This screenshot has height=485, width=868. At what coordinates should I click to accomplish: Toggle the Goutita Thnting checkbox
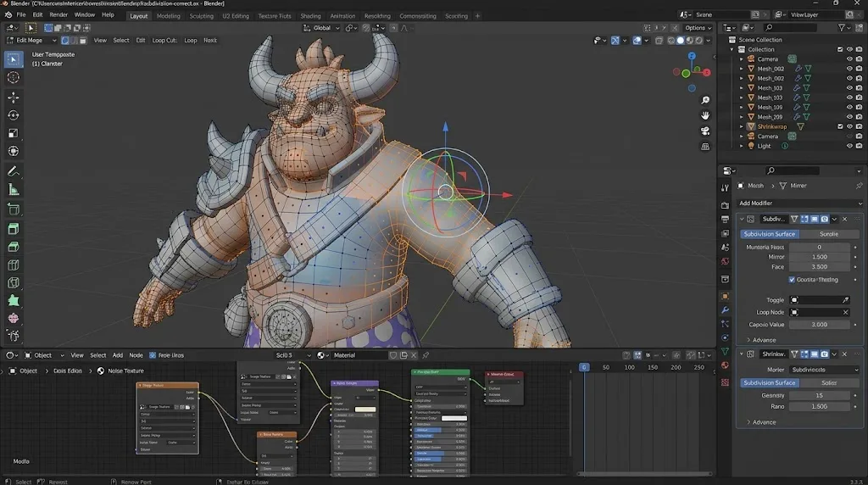(792, 280)
